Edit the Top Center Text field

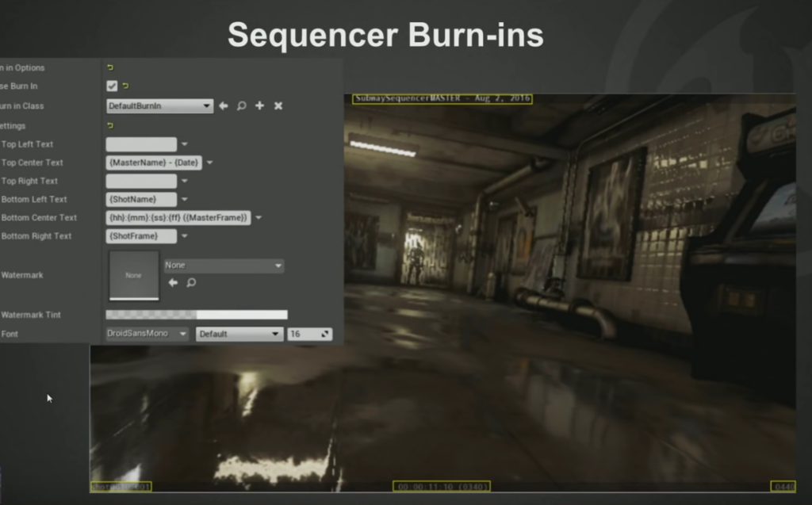coord(154,163)
